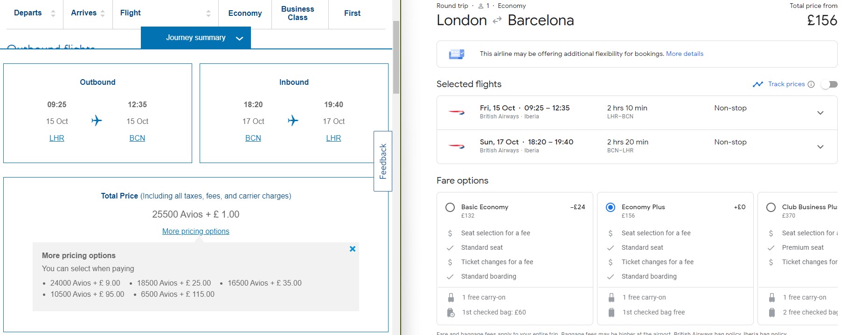Select the Basic Economy fare radio button

[x=450, y=207]
